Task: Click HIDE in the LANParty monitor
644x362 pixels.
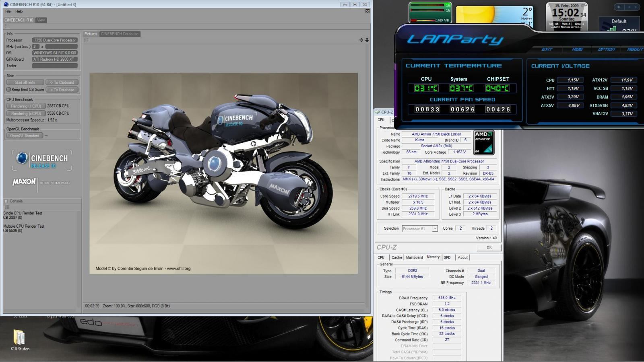Action: click(x=577, y=49)
